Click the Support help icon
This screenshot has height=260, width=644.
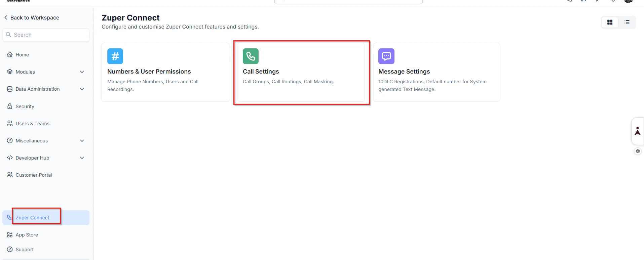pos(10,249)
